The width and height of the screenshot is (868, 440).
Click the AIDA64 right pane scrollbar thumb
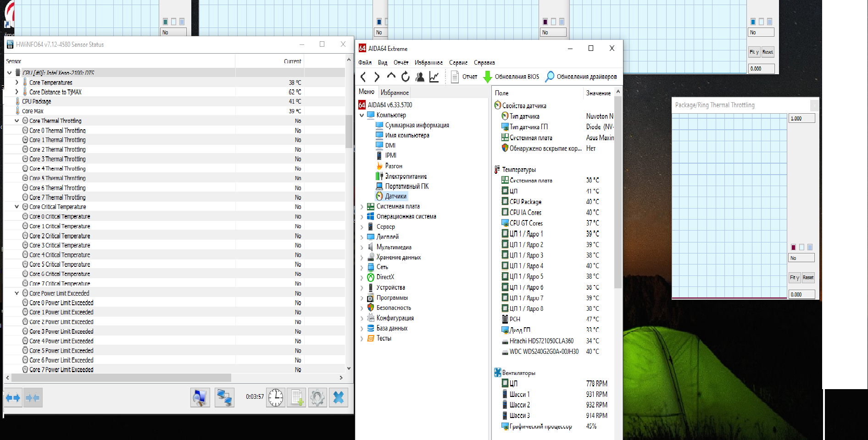pyautogui.click(x=618, y=192)
